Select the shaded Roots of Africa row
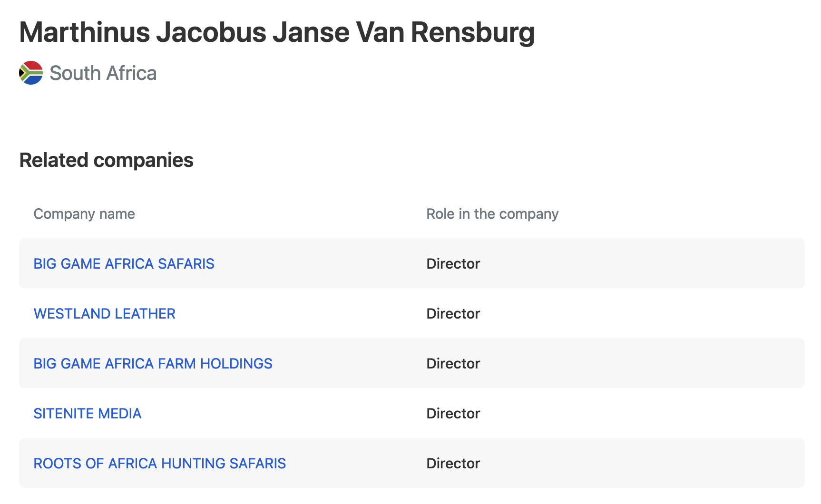This screenshot has width=821, height=504. click(412, 463)
